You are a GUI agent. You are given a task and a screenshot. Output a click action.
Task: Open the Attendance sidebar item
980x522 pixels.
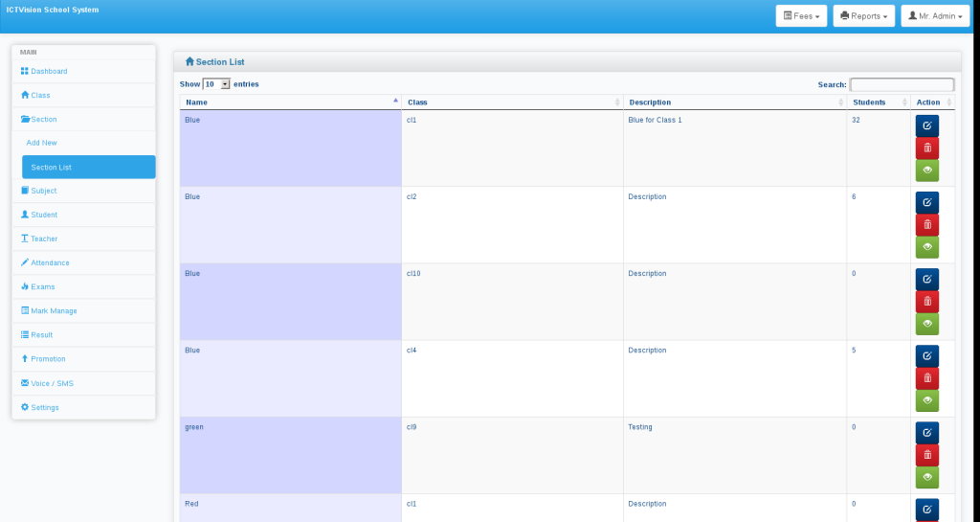(x=84, y=262)
